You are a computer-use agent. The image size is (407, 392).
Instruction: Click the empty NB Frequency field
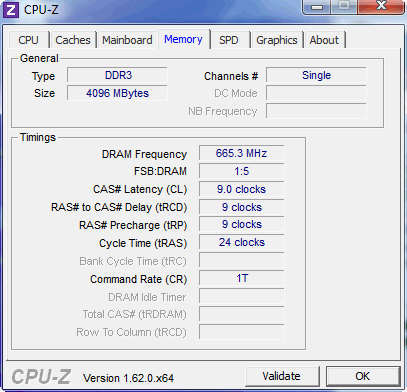tap(316, 111)
